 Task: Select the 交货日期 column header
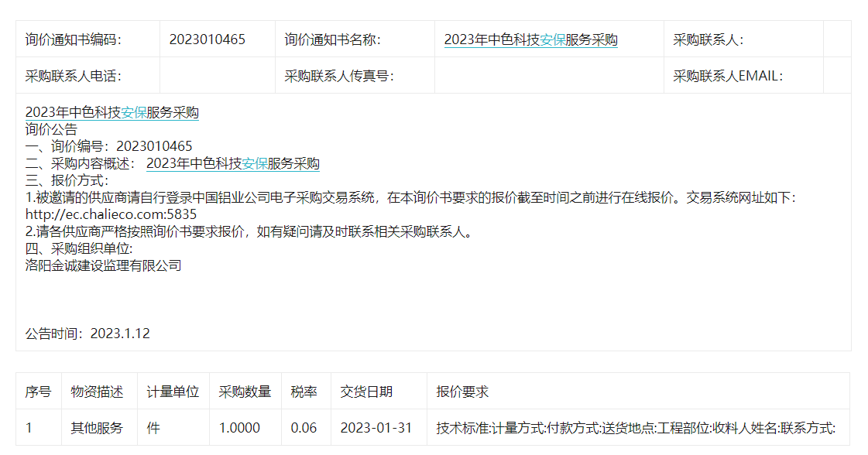(x=365, y=392)
